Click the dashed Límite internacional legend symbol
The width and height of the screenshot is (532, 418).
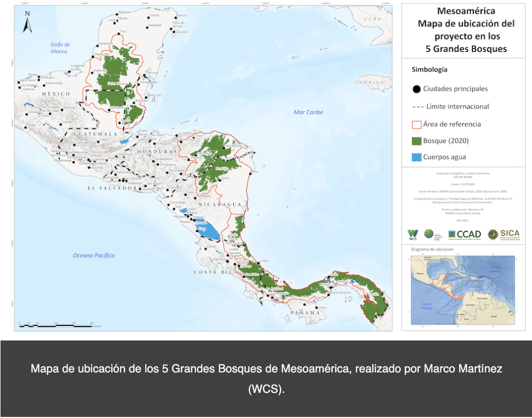[417, 107]
